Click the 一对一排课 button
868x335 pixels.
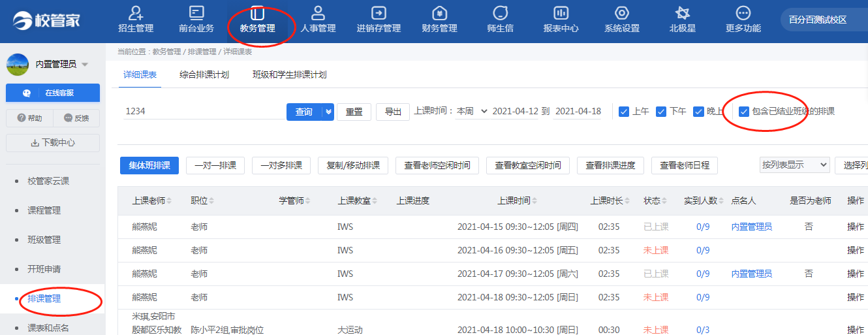(215, 166)
